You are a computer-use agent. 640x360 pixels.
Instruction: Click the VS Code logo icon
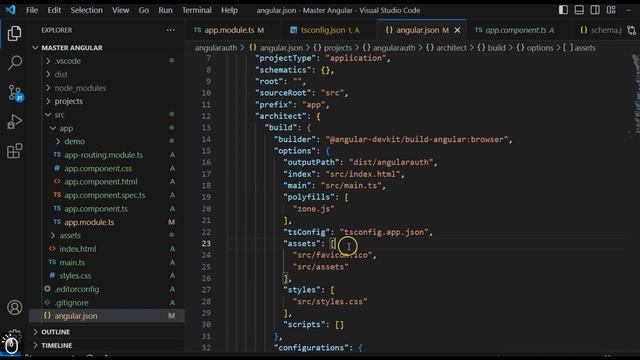(x=10, y=10)
